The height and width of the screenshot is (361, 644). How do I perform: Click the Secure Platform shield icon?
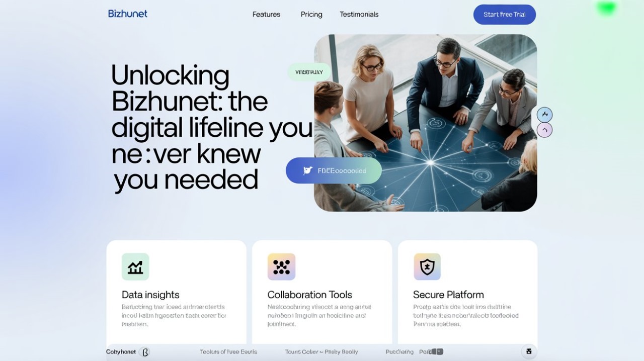pyautogui.click(x=427, y=266)
